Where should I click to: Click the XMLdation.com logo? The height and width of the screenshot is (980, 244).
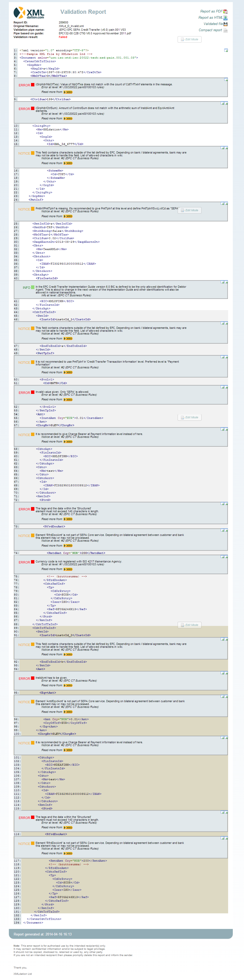29,13
